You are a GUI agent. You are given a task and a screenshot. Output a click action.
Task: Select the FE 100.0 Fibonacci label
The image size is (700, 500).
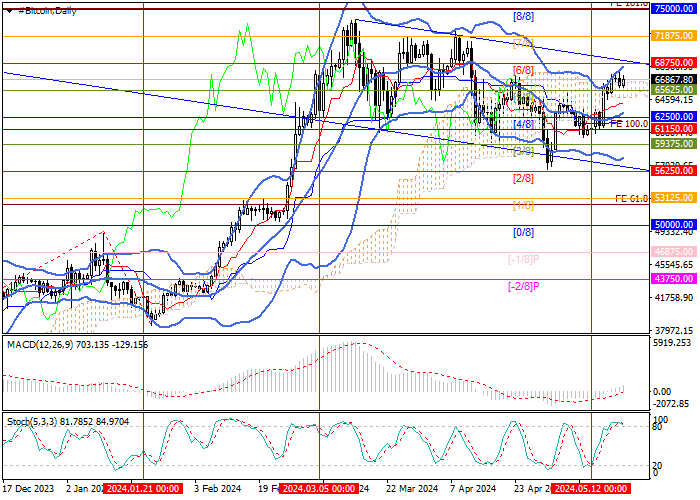coord(630,124)
